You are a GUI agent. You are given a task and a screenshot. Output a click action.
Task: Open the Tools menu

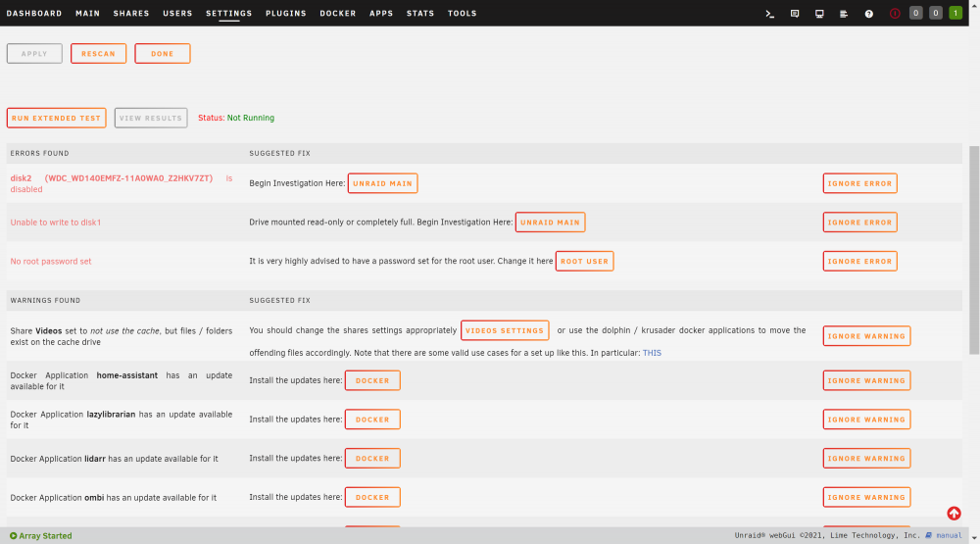tap(462, 13)
